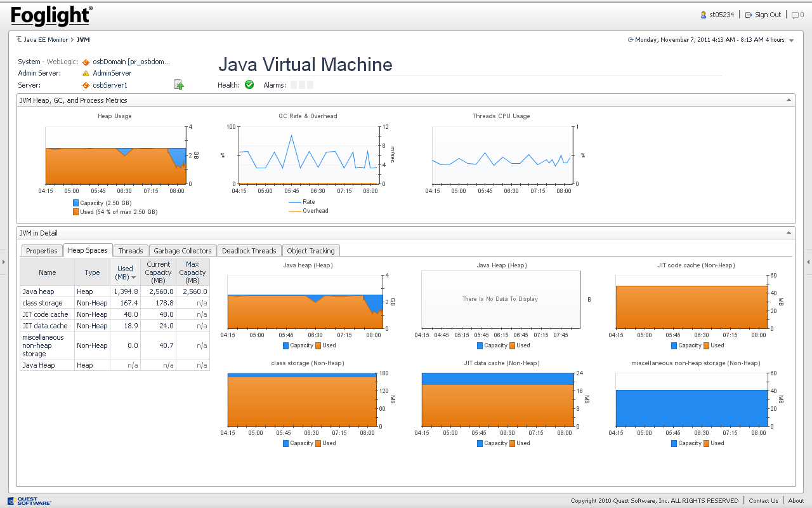Select the miscellaneous non-heap storage row
The height and width of the screenshot is (508, 812).
115,345
